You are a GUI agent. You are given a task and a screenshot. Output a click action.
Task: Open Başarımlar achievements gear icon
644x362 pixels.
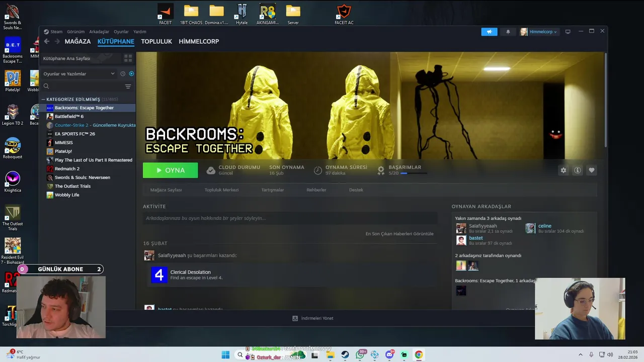(x=381, y=170)
